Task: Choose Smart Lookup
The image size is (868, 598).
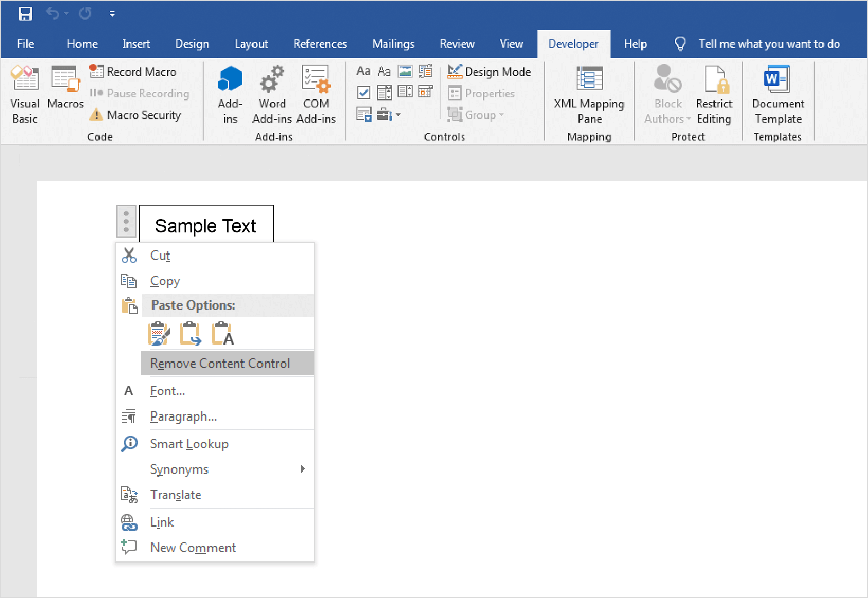Action: 215,444
